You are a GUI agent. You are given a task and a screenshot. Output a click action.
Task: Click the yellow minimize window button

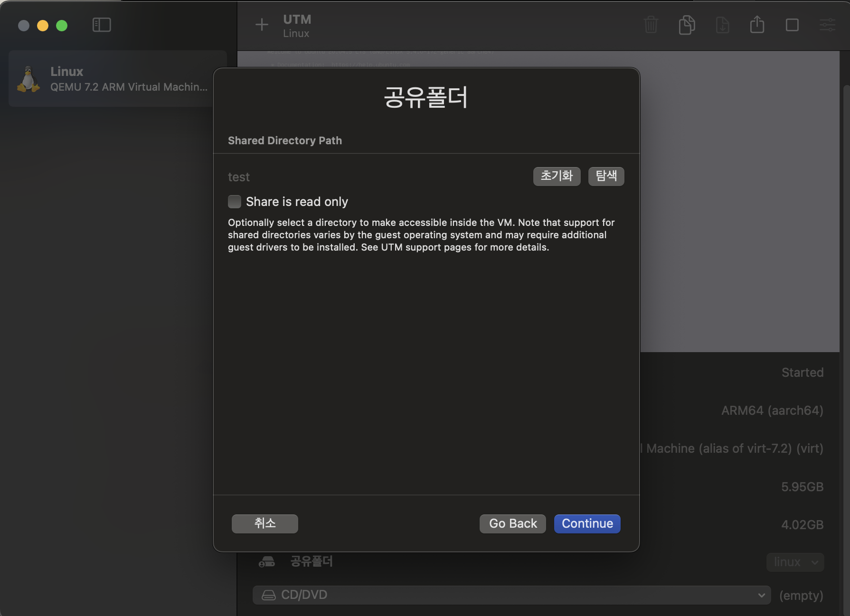[43, 26]
